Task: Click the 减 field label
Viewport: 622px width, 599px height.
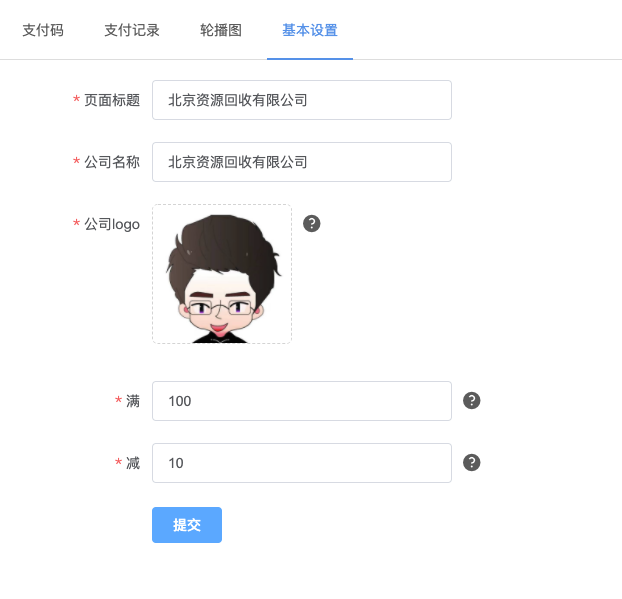Action: click(133, 463)
